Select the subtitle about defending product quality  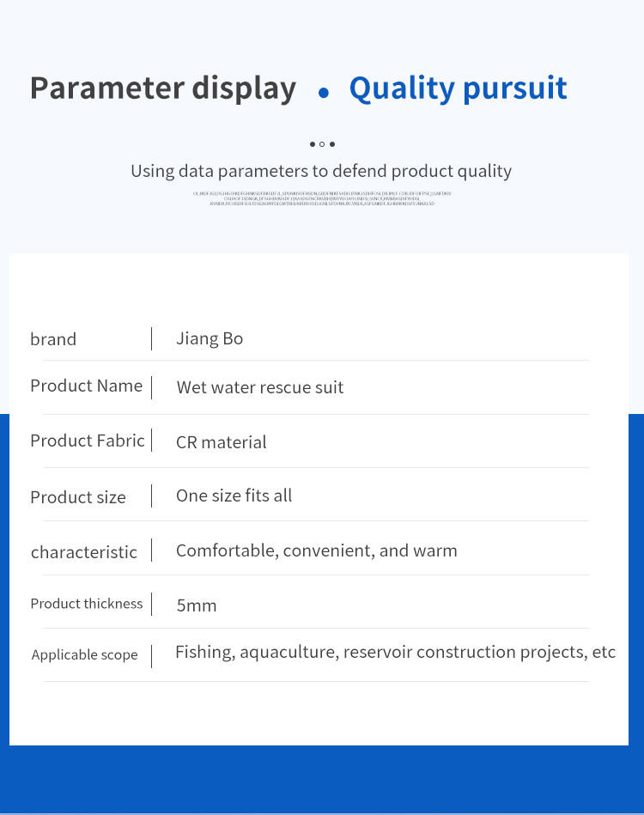point(321,171)
